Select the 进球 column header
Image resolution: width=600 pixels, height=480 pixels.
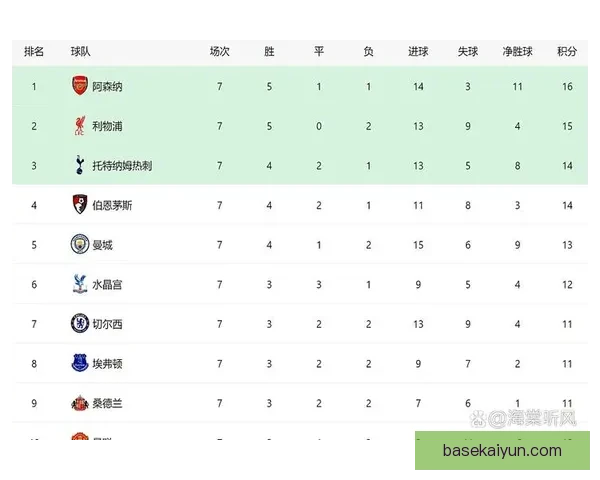point(418,51)
